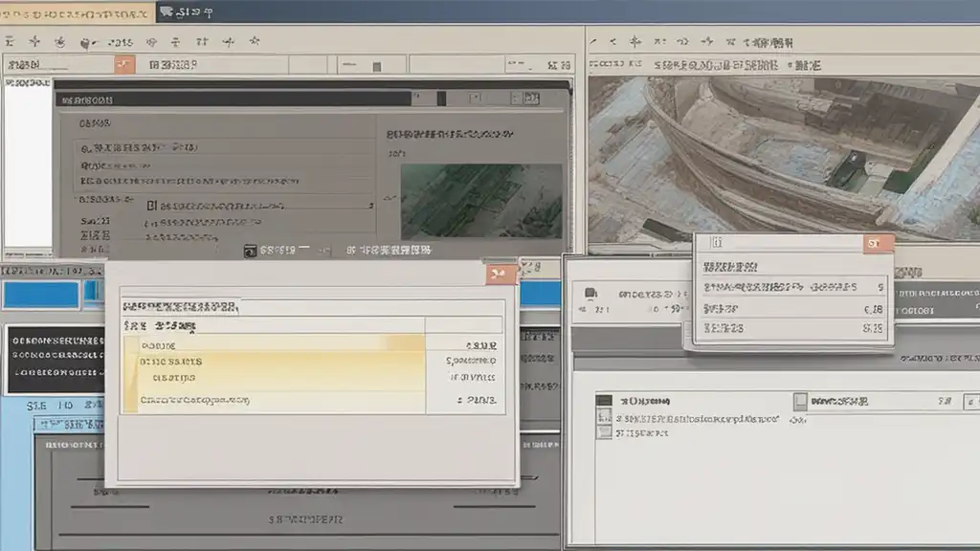Open the boat photo in the viewer pane

(784, 160)
